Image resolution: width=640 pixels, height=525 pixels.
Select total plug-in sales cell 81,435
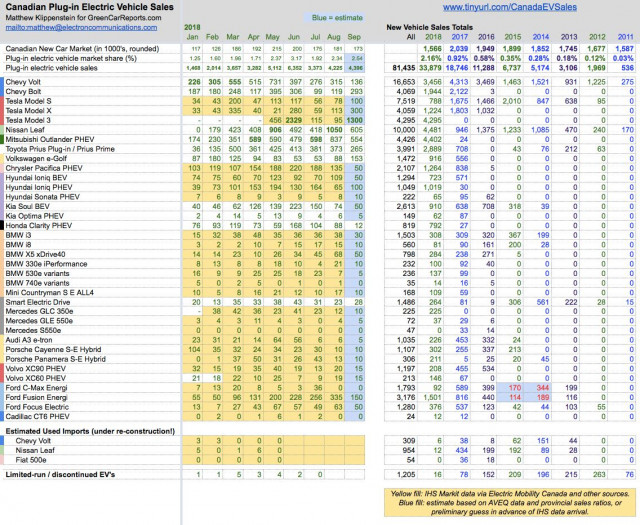(403, 68)
